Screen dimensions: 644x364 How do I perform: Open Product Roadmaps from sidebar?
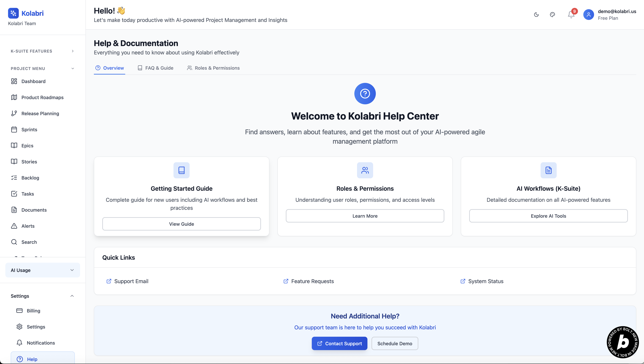point(42,97)
